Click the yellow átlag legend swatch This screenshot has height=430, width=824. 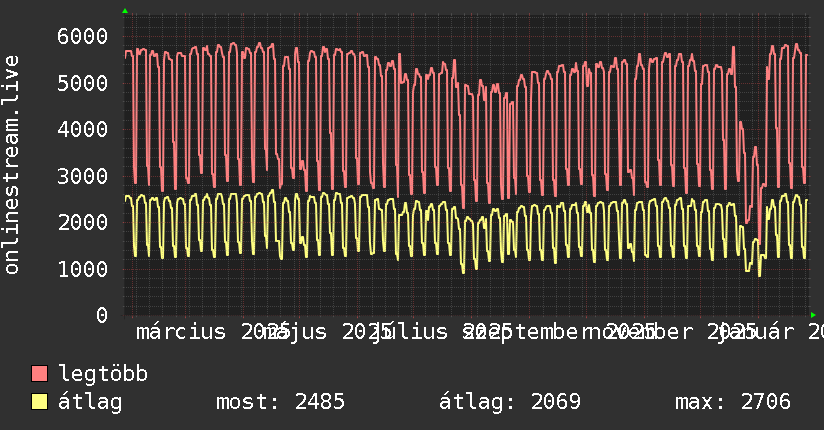point(39,402)
